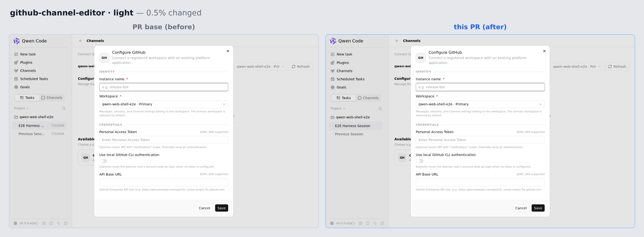Click the activity pulse icon in after panel footer
Image resolution: width=644 pixels, height=237 pixels.
[375, 223]
